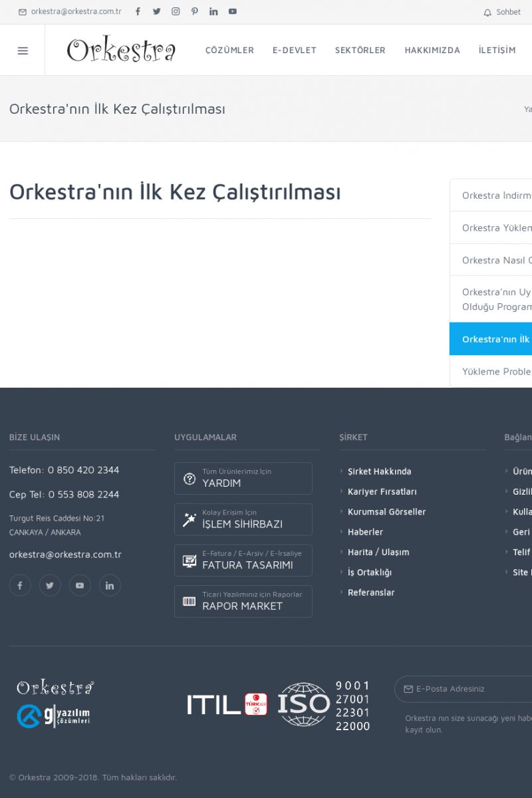Open Instagram icon in top bar
532x798 pixels.
click(x=176, y=11)
